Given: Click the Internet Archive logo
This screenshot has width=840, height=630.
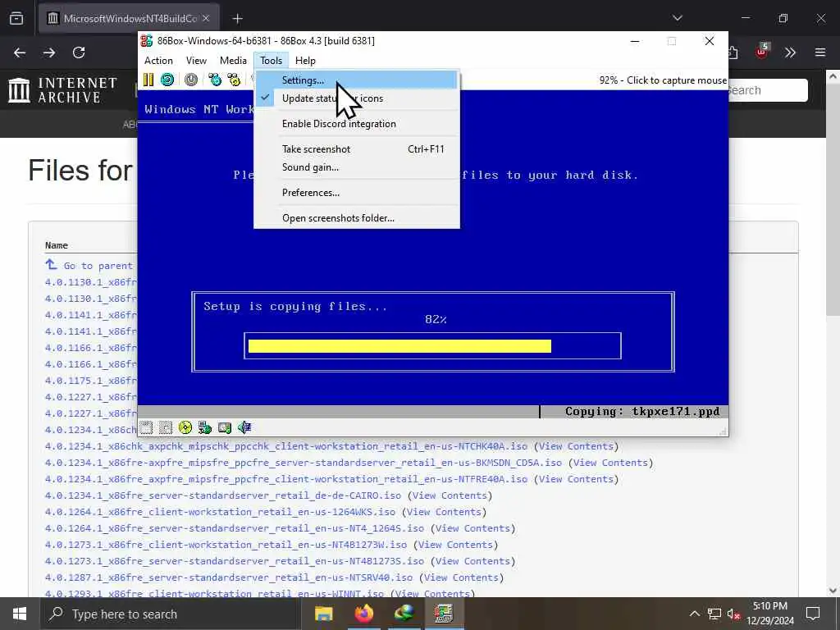Looking at the screenshot, I should pyautogui.click(x=62, y=90).
